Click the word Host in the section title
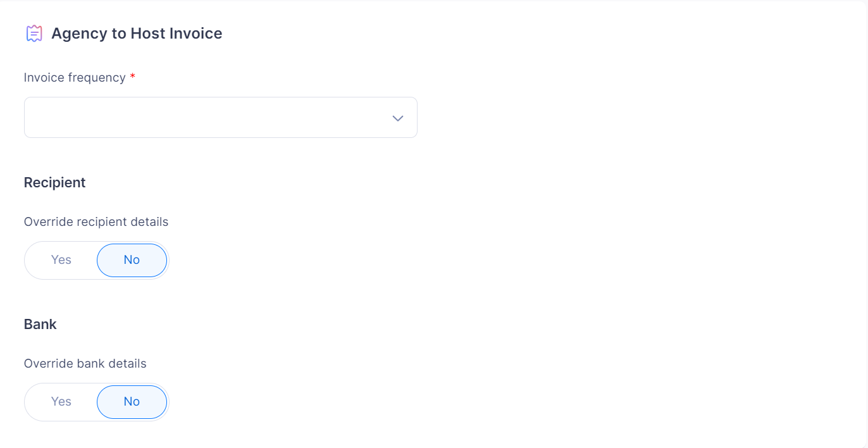This screenshot has width=868, height=448. [x=146, y=34]
